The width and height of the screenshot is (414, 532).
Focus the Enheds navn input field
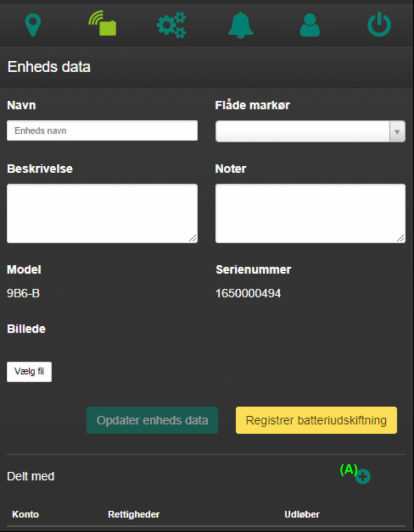coord(102,130)
